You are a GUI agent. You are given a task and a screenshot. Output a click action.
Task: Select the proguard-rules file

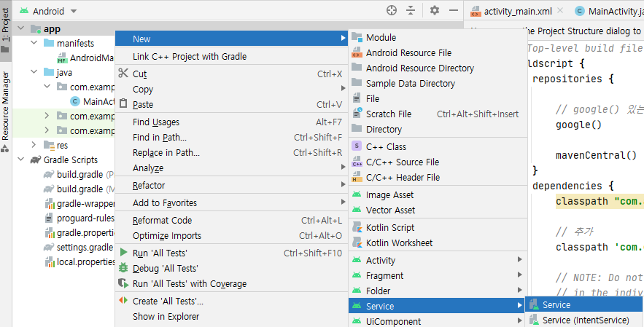tap(79, 218)
